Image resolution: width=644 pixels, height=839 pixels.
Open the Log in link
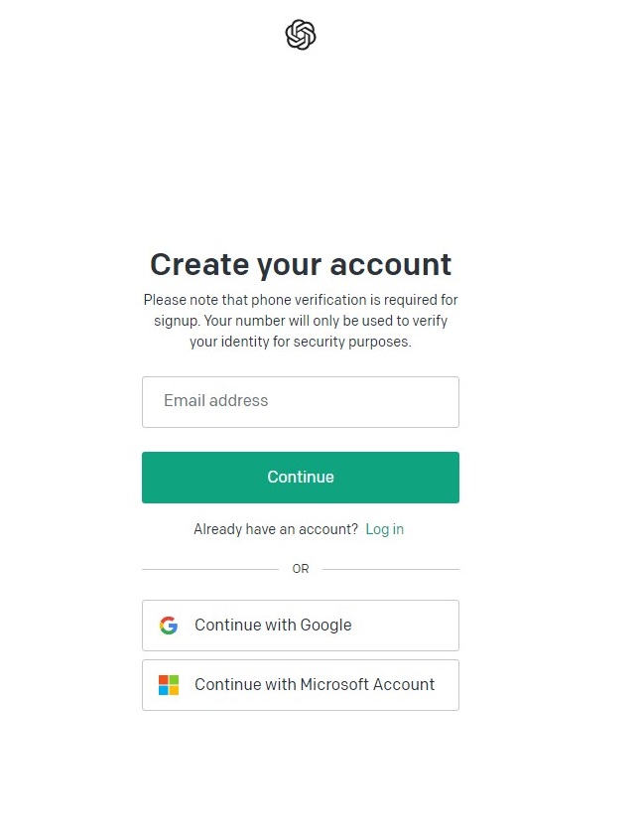point(384,529)
